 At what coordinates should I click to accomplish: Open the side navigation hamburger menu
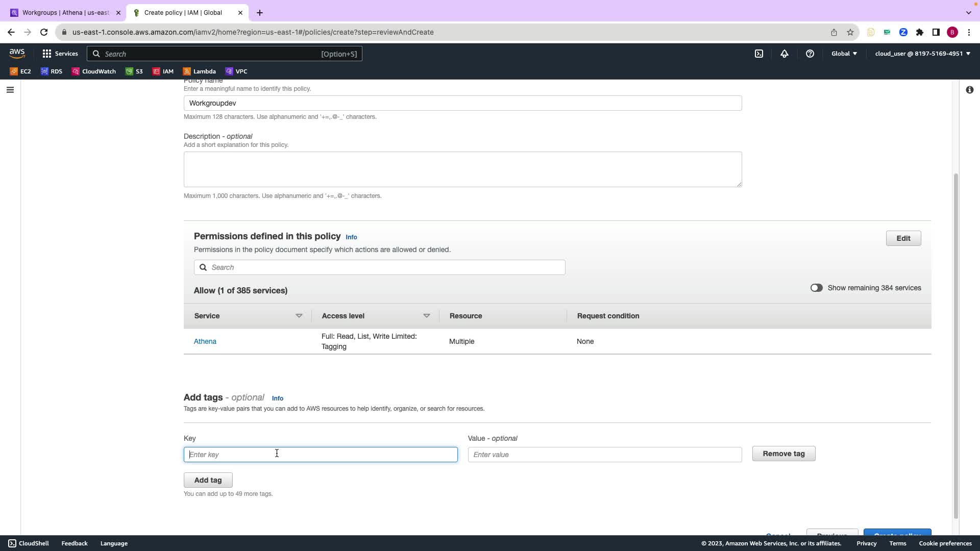point(10,90)
